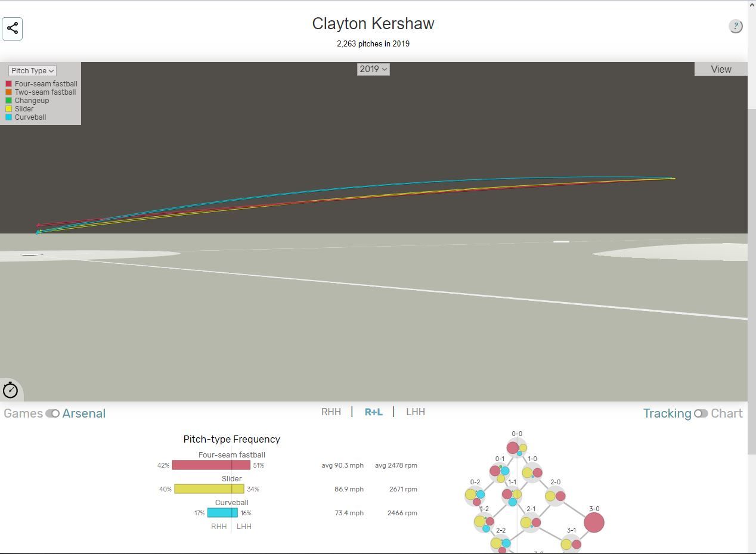Click the Slider yellow legend swatch
The image size is (756, 554).
[9, 109]
